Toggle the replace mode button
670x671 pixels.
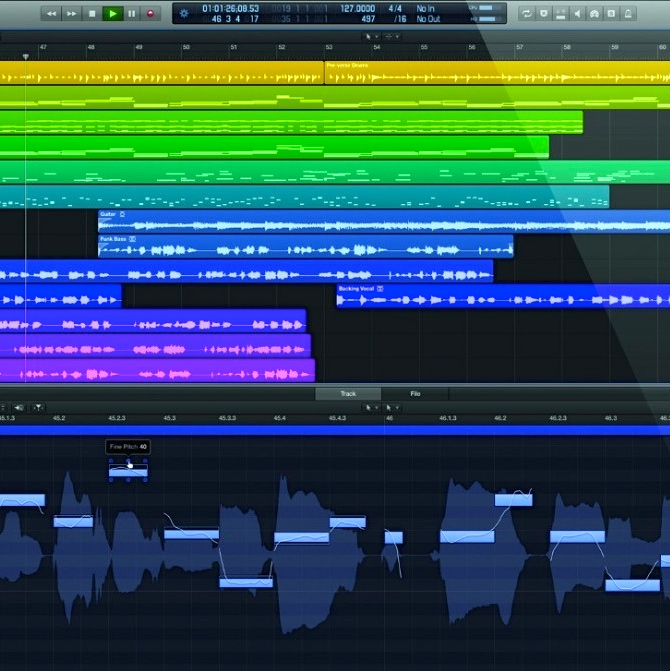click(x=544, y=14)
